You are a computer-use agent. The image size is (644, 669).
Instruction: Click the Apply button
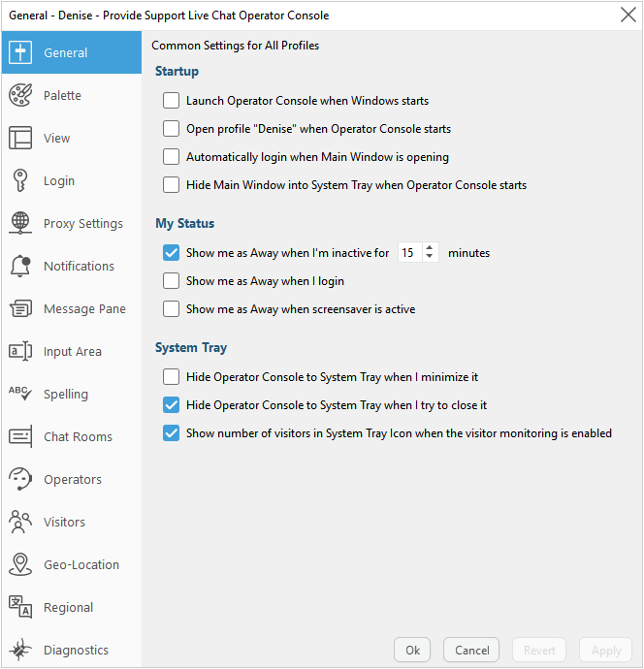(606, 650)
